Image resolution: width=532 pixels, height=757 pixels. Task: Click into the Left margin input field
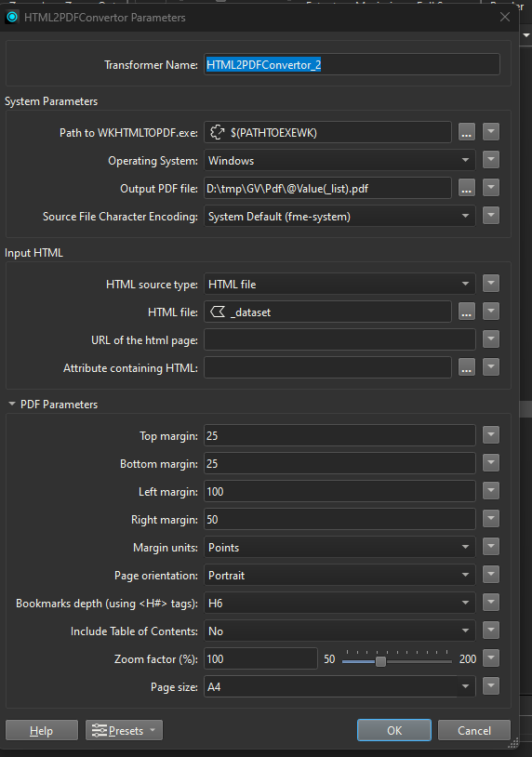point(339,491)
